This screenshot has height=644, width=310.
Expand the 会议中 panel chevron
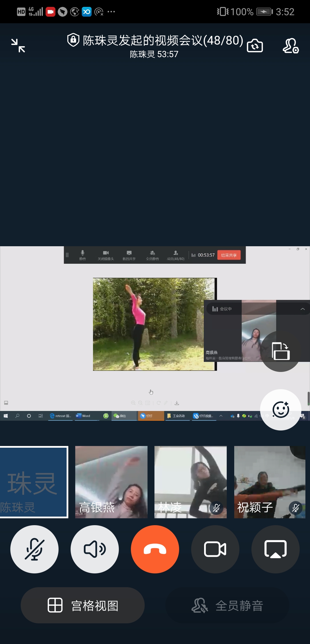(303, 309)
